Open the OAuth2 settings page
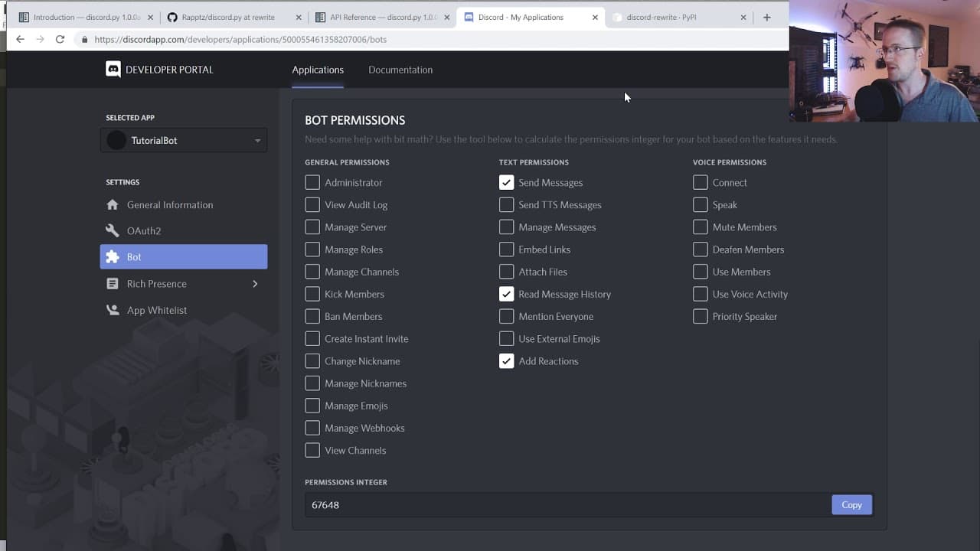This screenshot has width=980, height=551. tap(184, 230)
